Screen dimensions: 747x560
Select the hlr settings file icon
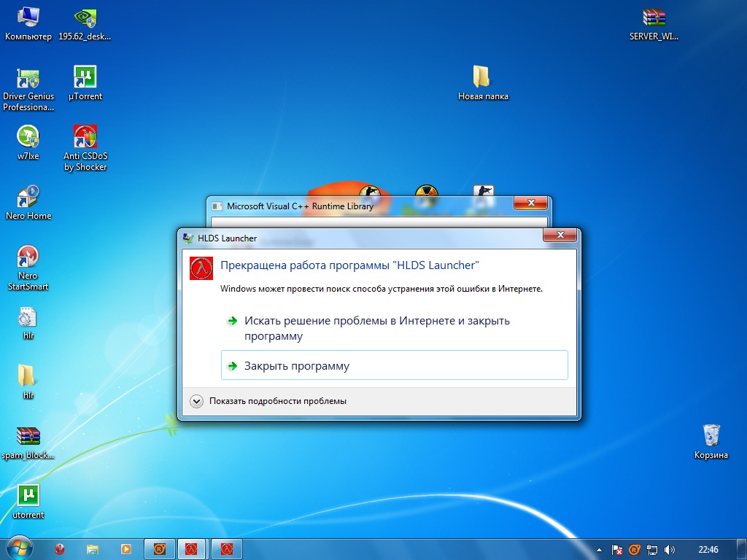click(x=28, y=323)
